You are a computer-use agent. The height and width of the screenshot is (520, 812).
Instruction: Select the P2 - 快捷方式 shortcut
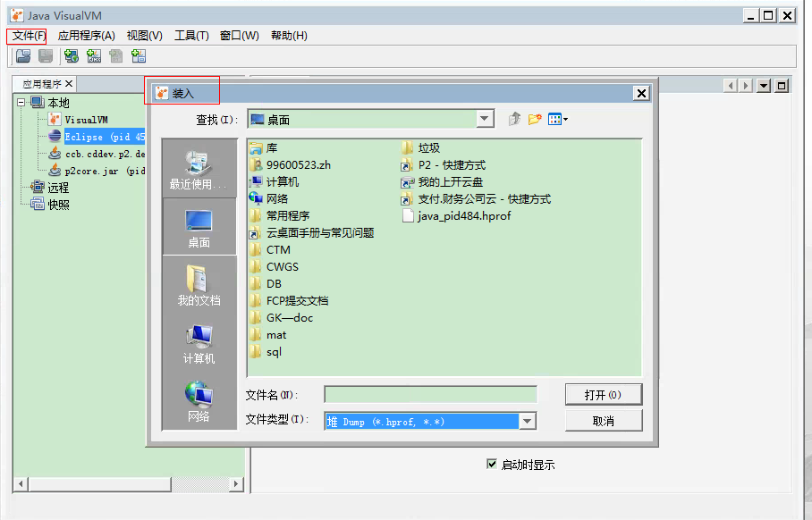[444, 165]
